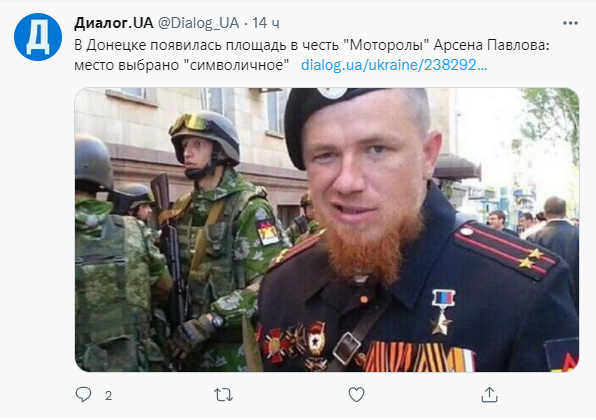Like the tweet with the heart icon

tap(356, 395)
